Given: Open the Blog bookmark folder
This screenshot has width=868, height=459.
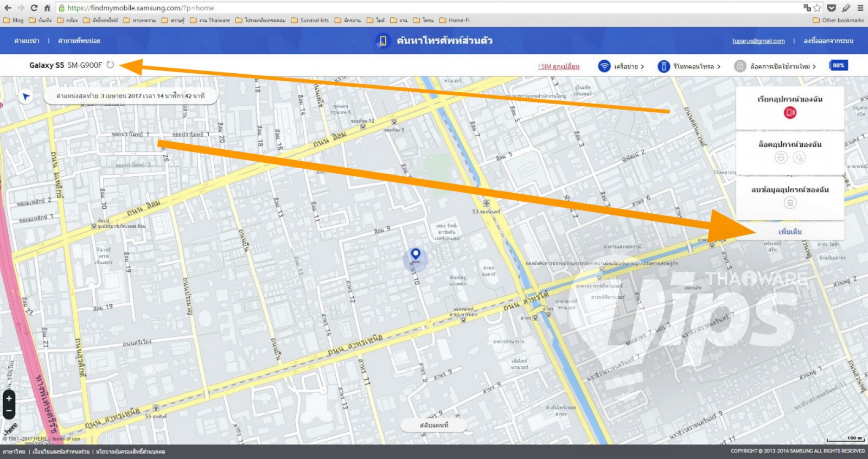Looking at the screenshot, I should [x=14, y=20].
